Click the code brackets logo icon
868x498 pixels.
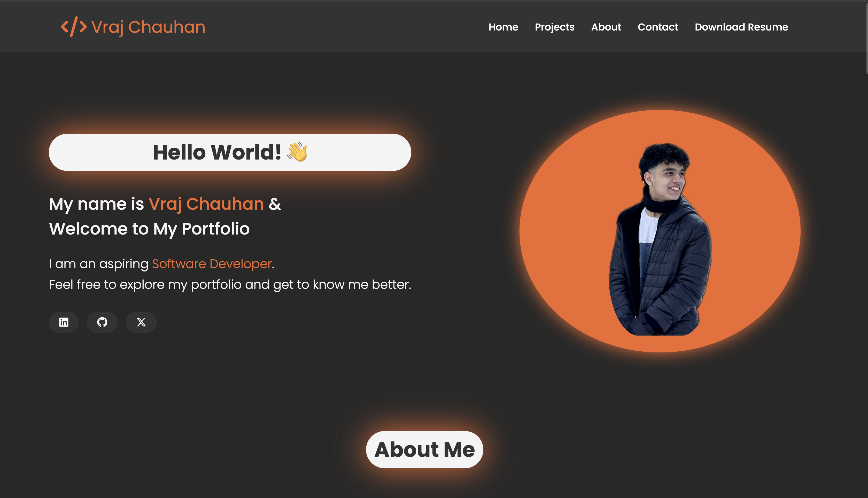[74, 27]
